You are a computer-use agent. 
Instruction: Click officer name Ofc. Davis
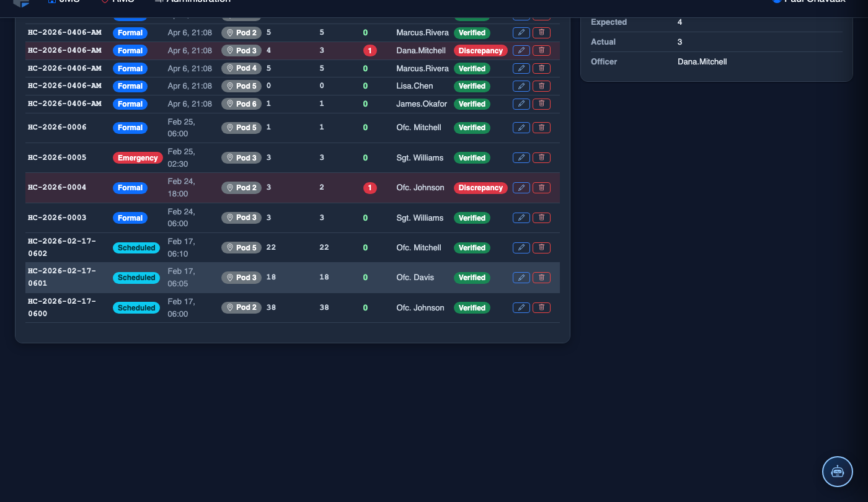coord(415,278)
